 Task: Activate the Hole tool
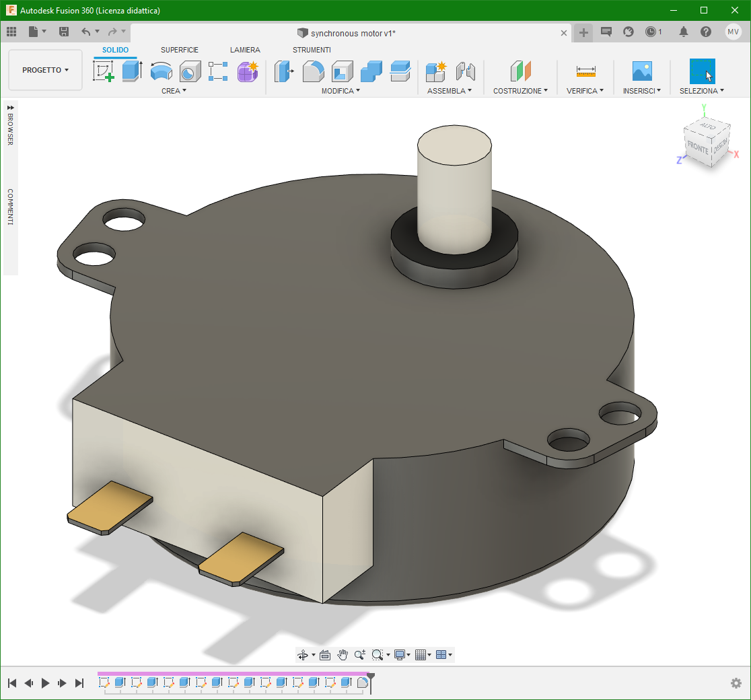click(x=189, y=71)
